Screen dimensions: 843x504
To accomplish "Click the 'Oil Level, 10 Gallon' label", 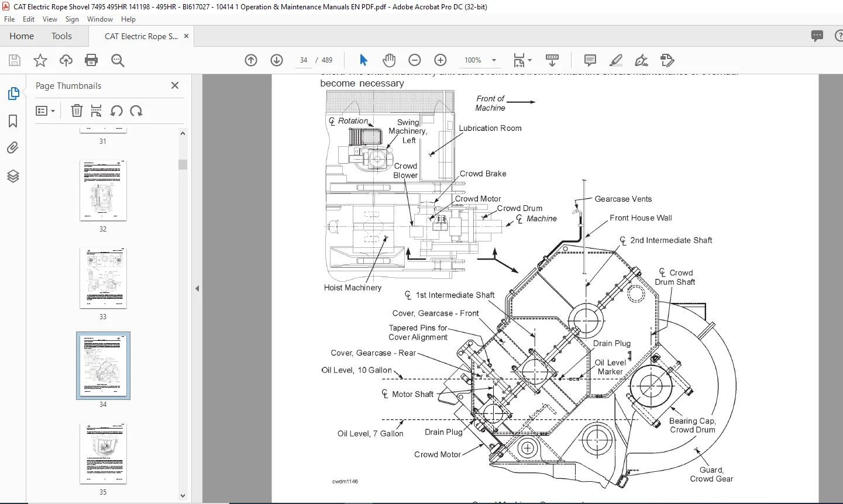I will (357, 370).
